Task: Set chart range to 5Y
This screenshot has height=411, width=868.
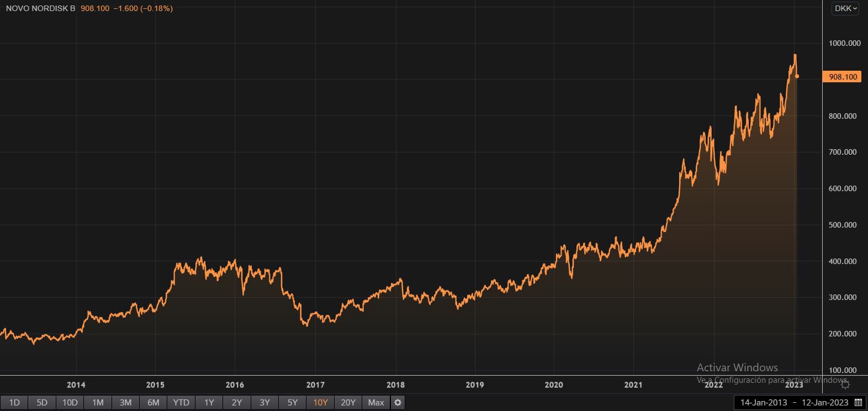Action: tap(293, 402)
